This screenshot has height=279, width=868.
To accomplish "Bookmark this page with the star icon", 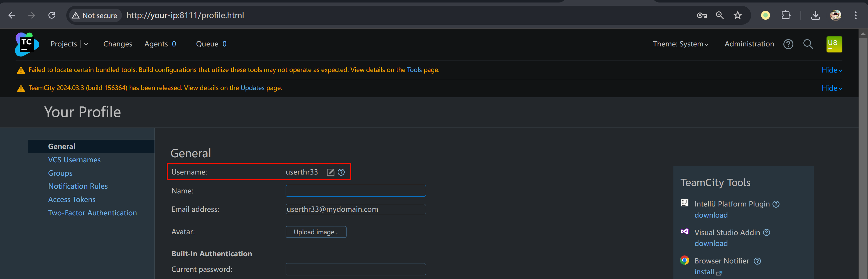I will [x=738, y=15].
